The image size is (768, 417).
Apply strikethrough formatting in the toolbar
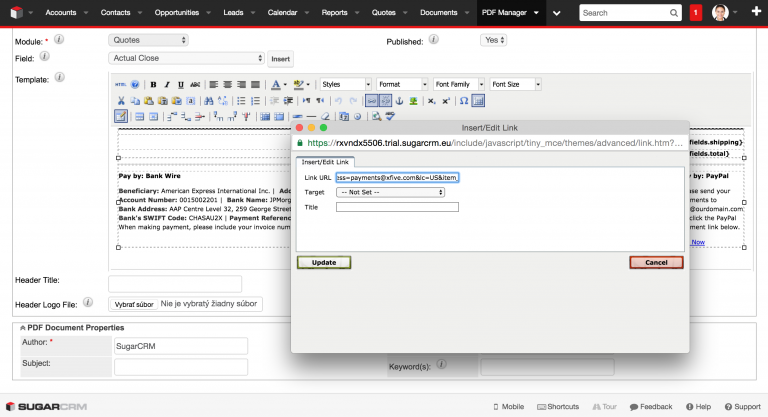click(x=195, y=84)
